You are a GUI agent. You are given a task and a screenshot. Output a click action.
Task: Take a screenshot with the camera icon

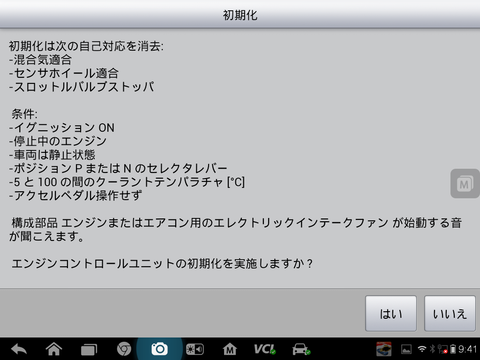[x=159, y=349]
